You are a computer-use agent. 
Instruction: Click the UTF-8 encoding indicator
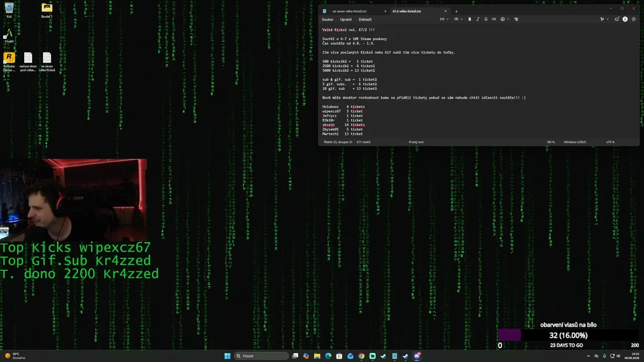(x=610, y=142)
